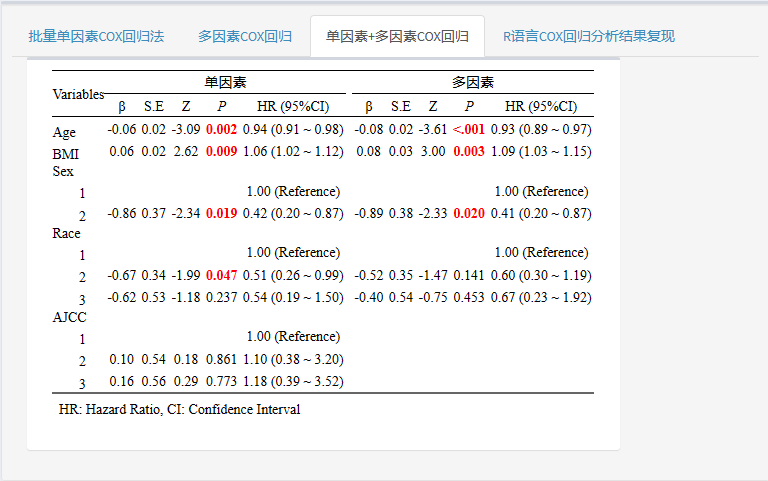Click the 多因素 group header in the table
Viewport: 768px width, 481px height.
click(472, 83)
